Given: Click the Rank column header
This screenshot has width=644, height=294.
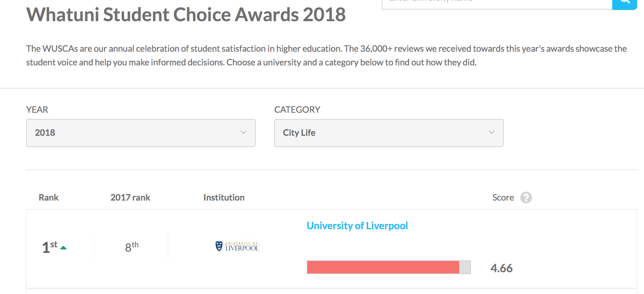Looking at the screenshot, I should point(49,197).
